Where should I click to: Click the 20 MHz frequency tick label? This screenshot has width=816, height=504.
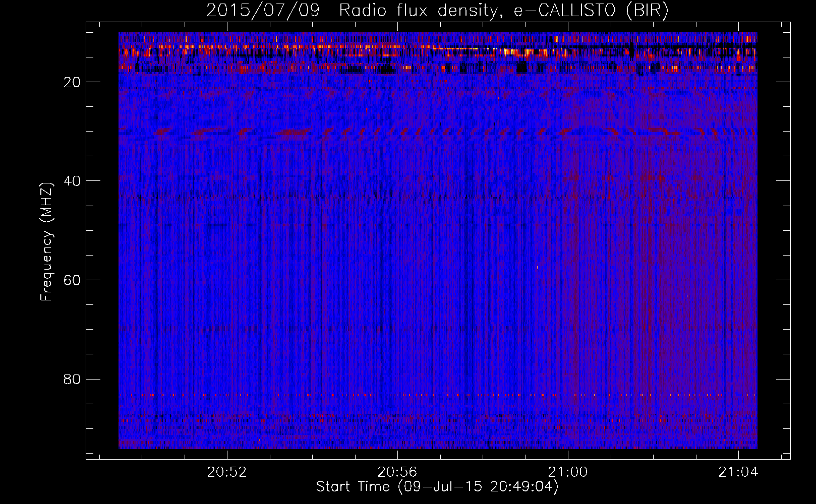[73, 82]
